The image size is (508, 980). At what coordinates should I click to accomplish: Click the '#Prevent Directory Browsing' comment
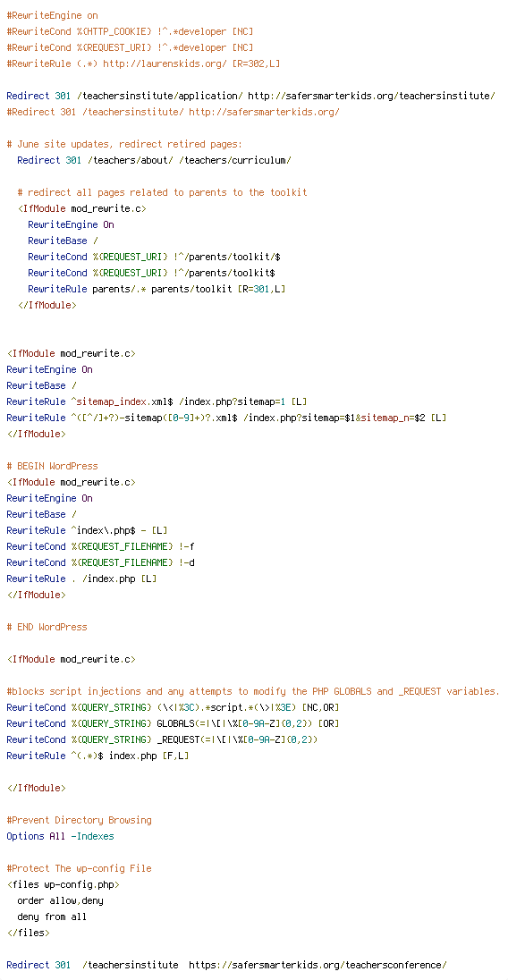[80, 820]
